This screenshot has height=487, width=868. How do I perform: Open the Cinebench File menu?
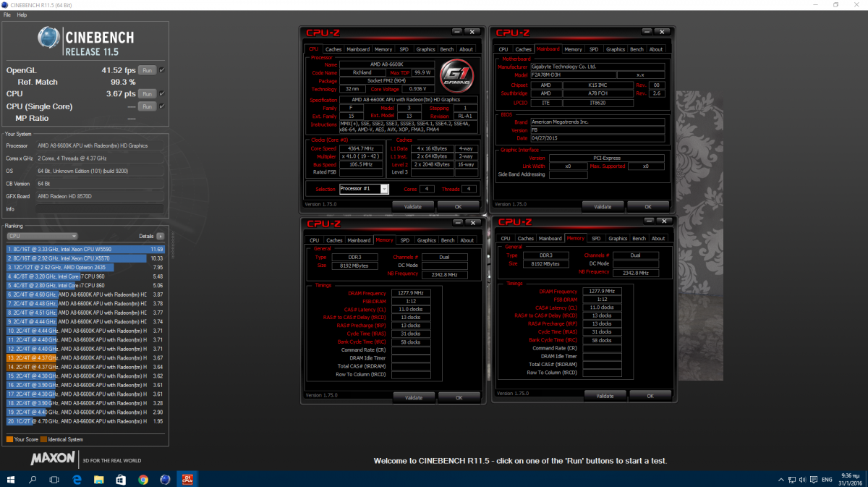coord(7,14)
